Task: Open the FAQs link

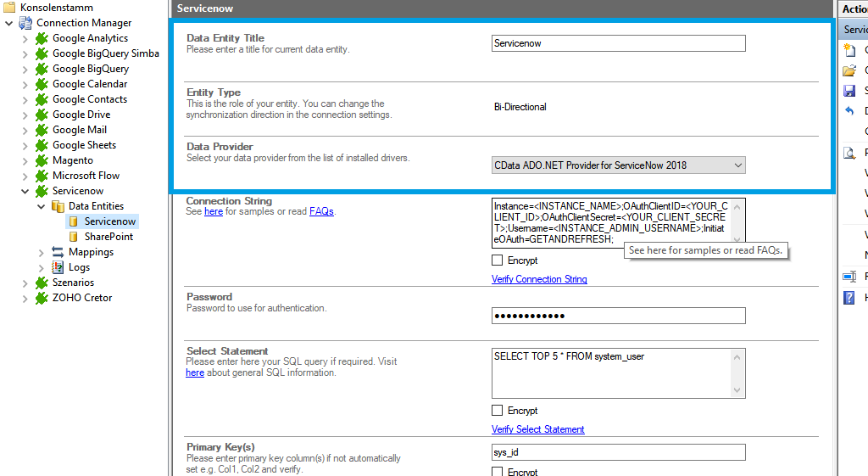Action: tap(321, 211)
